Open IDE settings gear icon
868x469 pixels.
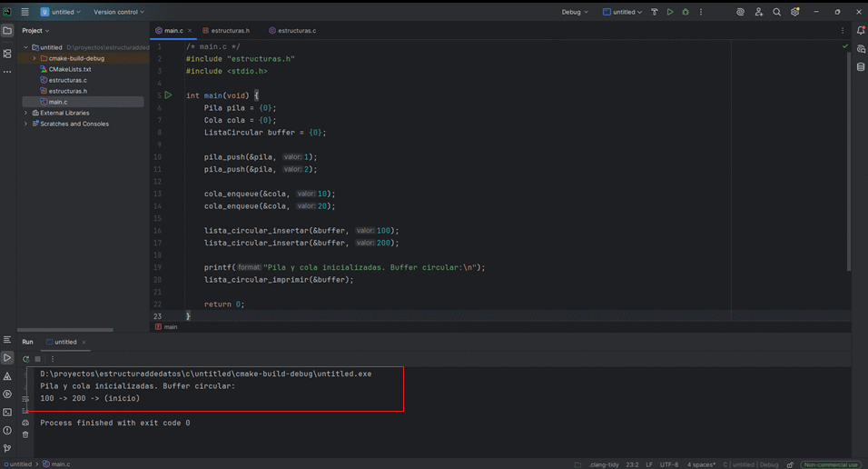point(795,12)
